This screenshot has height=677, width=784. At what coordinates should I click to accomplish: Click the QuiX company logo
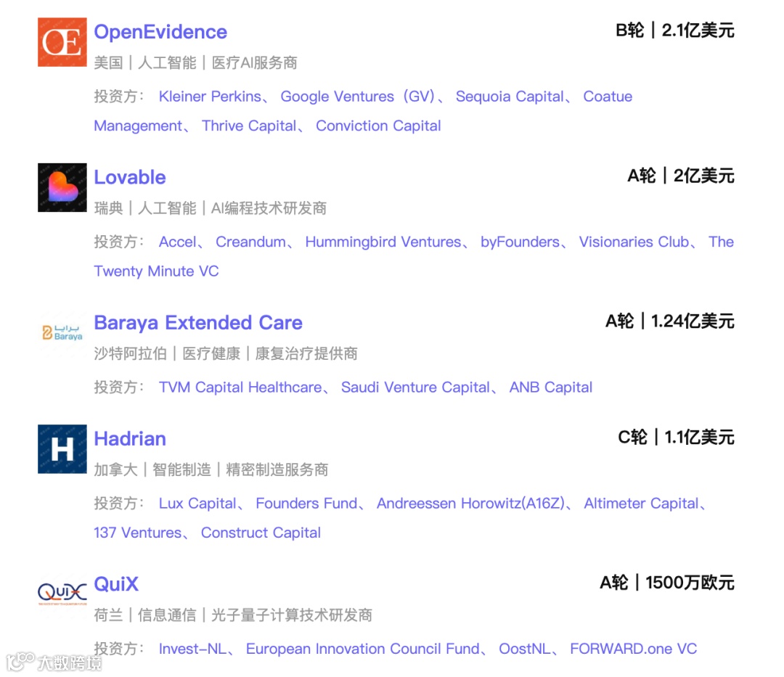pos(62,594)
